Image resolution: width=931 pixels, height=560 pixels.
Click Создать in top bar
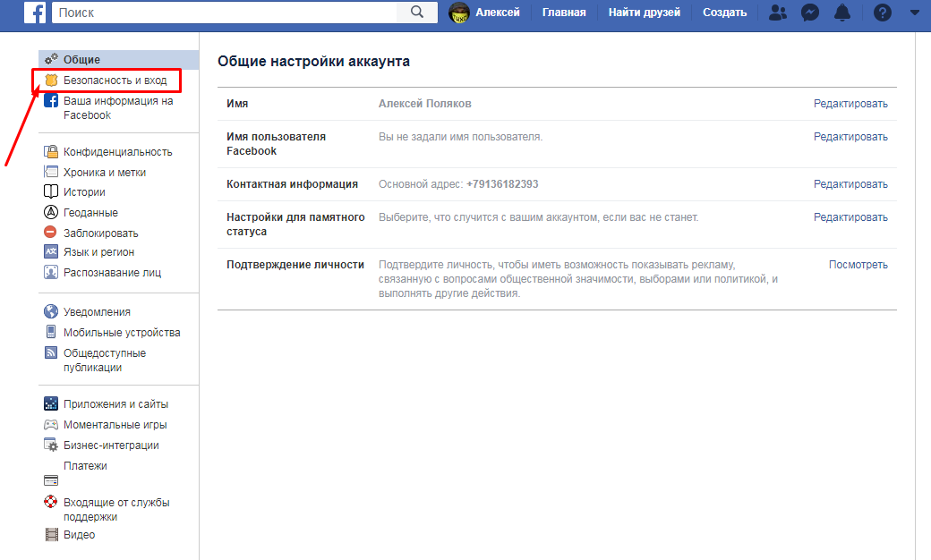(x=724, y=13)
